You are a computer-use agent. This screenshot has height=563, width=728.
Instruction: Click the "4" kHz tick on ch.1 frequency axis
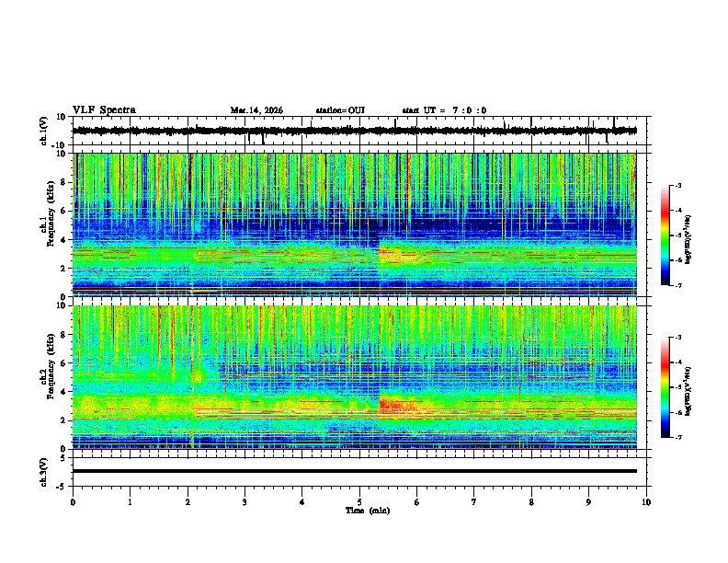(63, 240)
